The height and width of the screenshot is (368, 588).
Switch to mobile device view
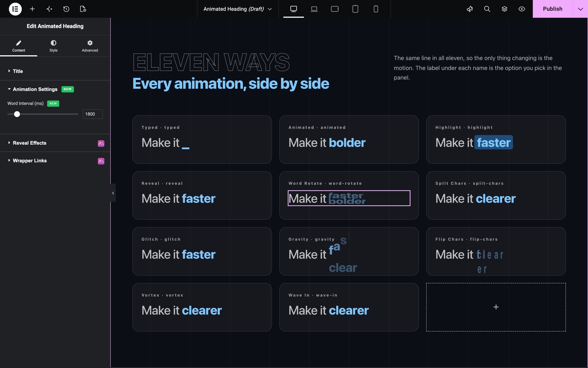(376, 9)
